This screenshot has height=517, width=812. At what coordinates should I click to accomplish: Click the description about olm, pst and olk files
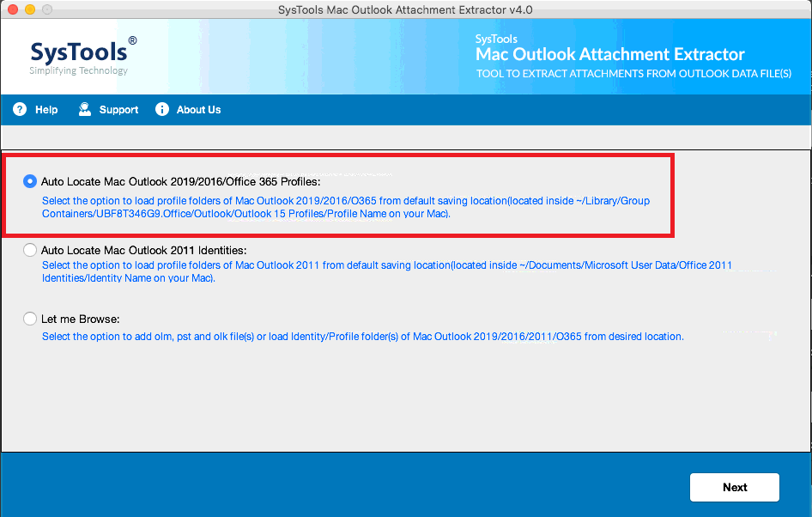362,337
